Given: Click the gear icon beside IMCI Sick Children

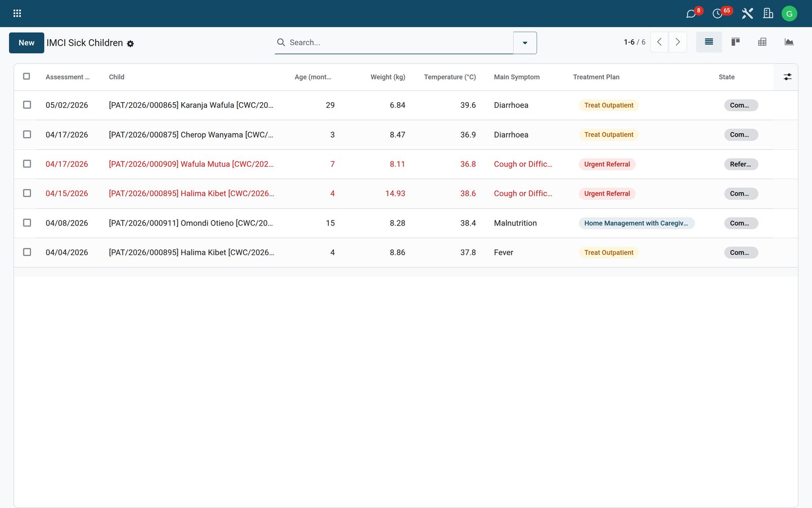Looking at the screenshot, I should click(130, 44).
